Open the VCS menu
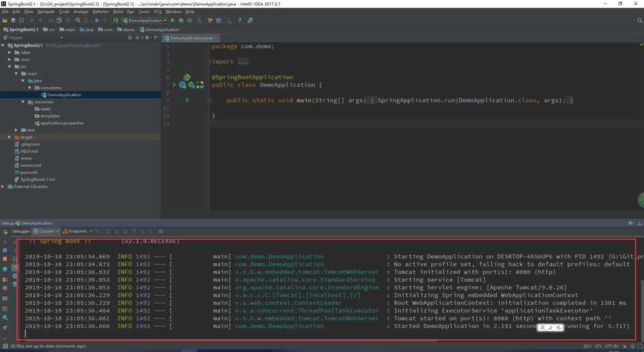Image resolution: width=644 pixels, height=352 pixels. (158, 11)
